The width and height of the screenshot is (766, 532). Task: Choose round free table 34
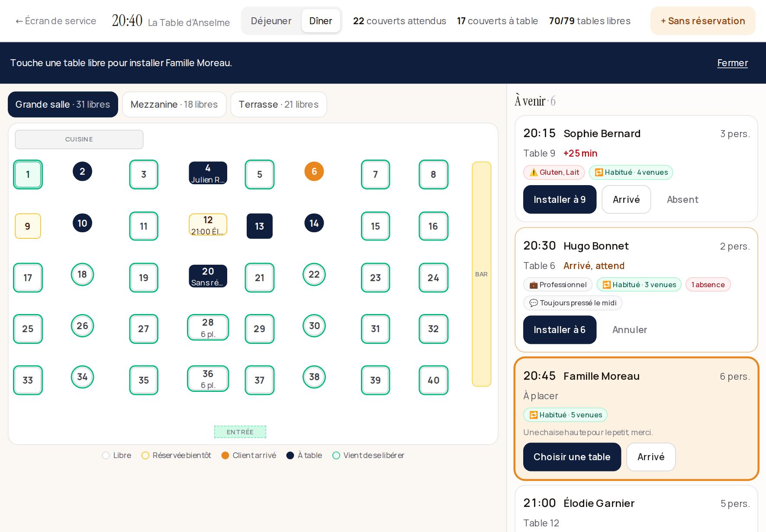click(82, 377)
